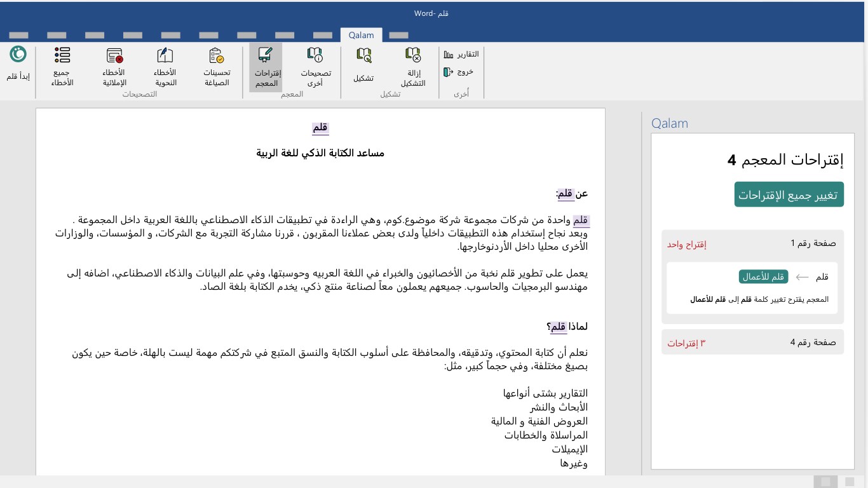
Task: Collapse the صفحة رقم 1 suggestions header
Action: click(753, 243)
